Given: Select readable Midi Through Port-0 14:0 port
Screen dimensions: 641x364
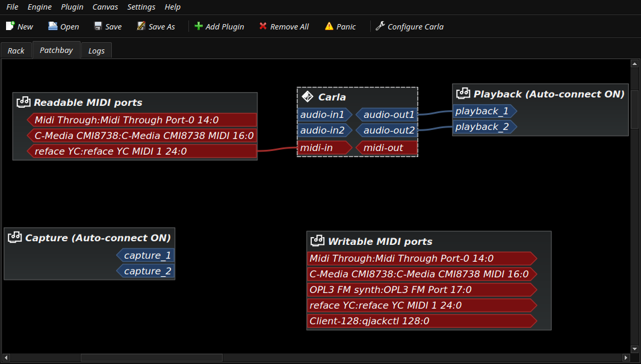Looking at the screenshot, I should [x=142, y=120].
